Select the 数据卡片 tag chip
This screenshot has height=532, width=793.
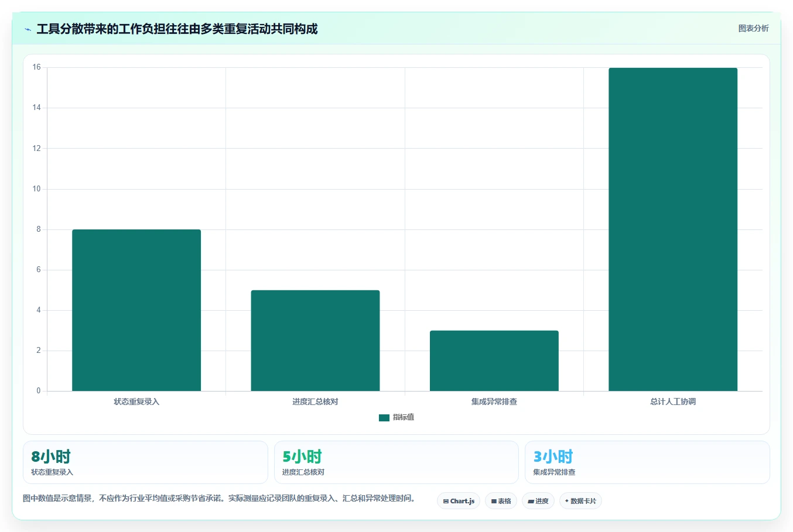[x=580, y=501]
